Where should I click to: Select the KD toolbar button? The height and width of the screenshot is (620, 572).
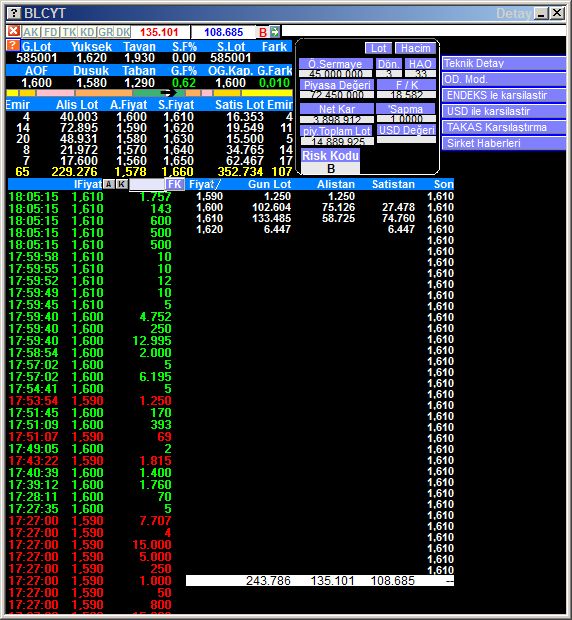(87, 32)
